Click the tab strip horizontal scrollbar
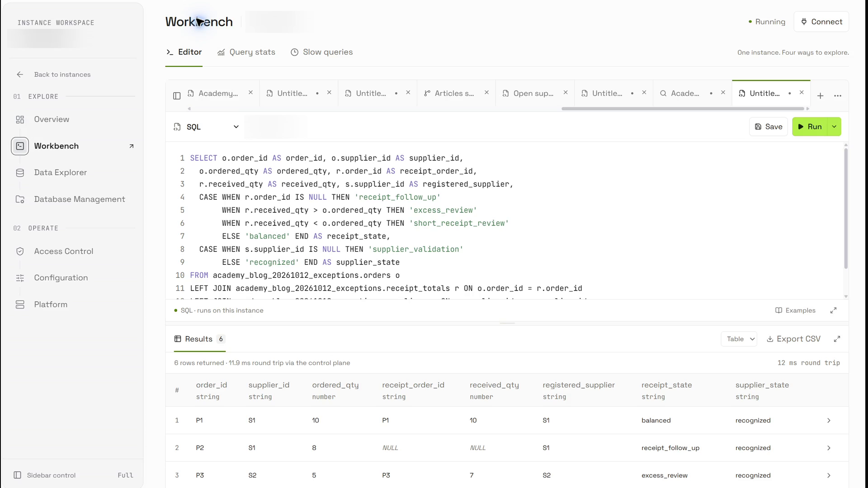Image resolution: width=868 pixels, height=488 pixels. click(x=683, y=109)
